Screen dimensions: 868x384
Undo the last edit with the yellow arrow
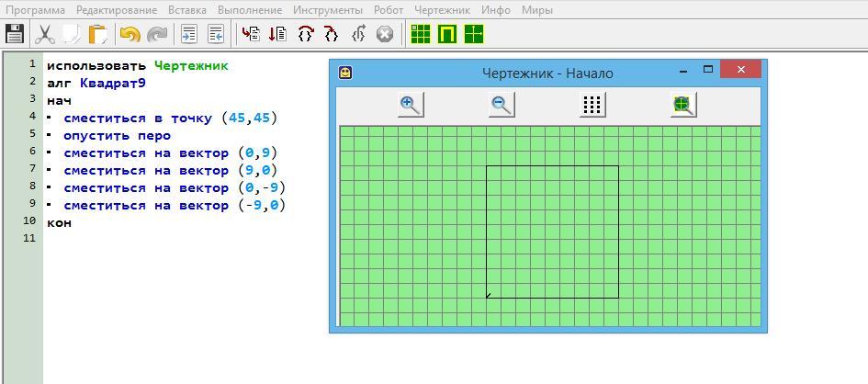[x=130, y=34]
